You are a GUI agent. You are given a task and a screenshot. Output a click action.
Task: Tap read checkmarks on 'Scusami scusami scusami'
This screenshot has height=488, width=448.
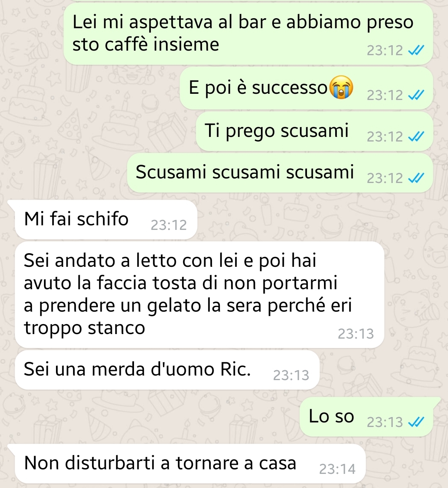tap(416, 178)
